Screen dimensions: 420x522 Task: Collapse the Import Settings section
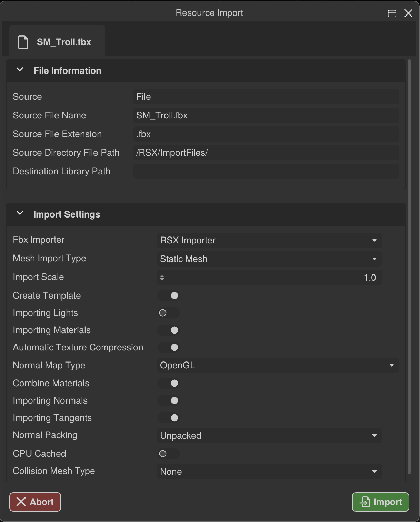pyautogui.click(x=20, y=213)
